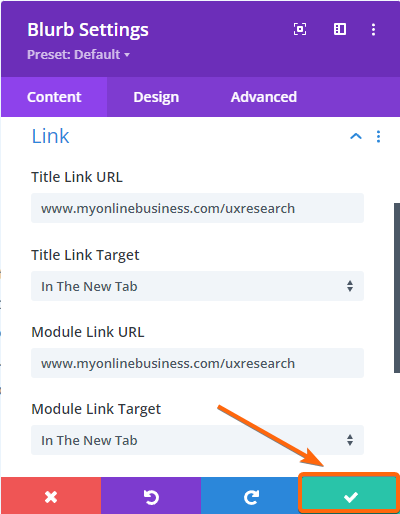The height and width of the screenshot is (514, 400).
Task: Discard changes with the red X button
Action: pyautogui.click(x=51, y=497)
